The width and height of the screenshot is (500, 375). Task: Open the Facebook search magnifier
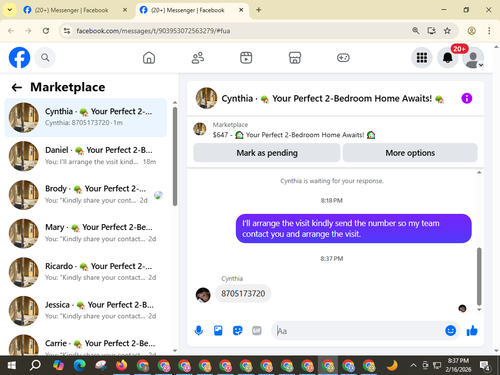tap(45, 58)
